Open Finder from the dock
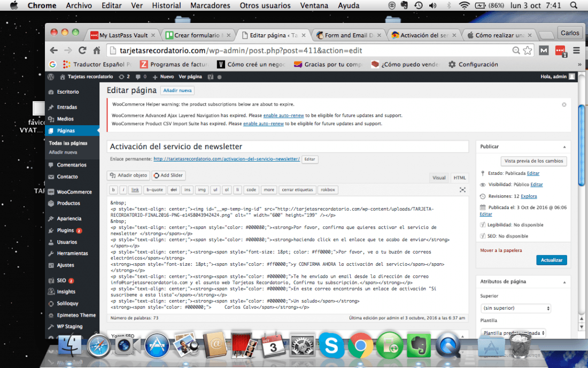This screenshot has width=588, height=368. click(69, 345)
